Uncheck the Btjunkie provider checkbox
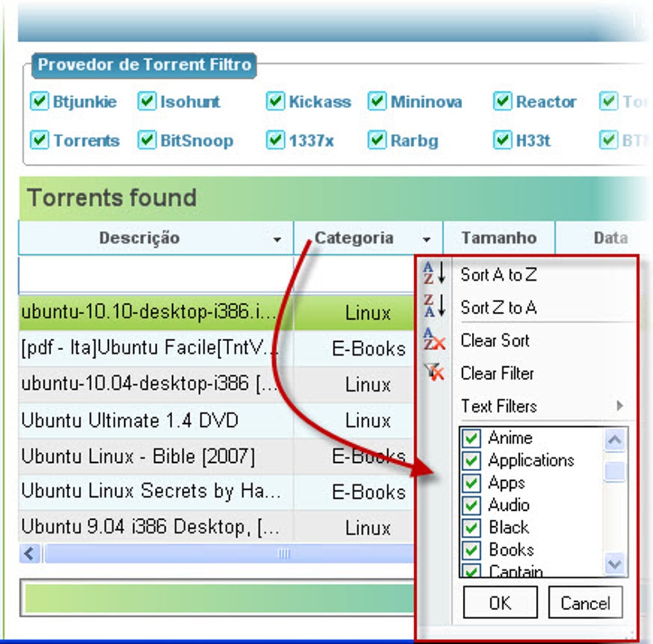653x644 pixels. point(40,101)
